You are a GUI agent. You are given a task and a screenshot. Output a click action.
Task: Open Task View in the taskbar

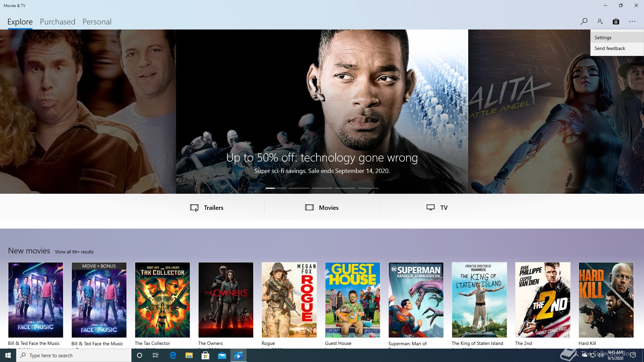click(156, 355)
